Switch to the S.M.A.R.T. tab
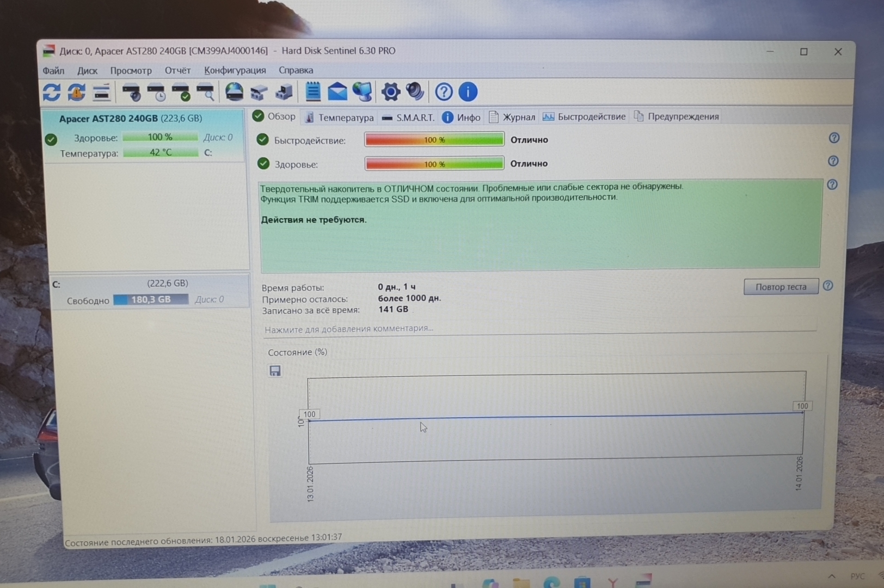Image resolution: width=884 pixels, height=588 pixels. (x=408, y=118)
